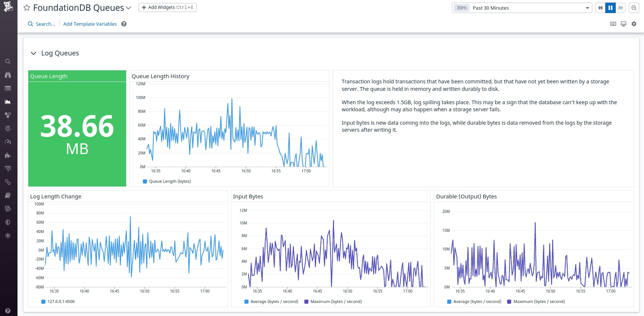Click the Queue Length legend color swatch

(145, 181)
